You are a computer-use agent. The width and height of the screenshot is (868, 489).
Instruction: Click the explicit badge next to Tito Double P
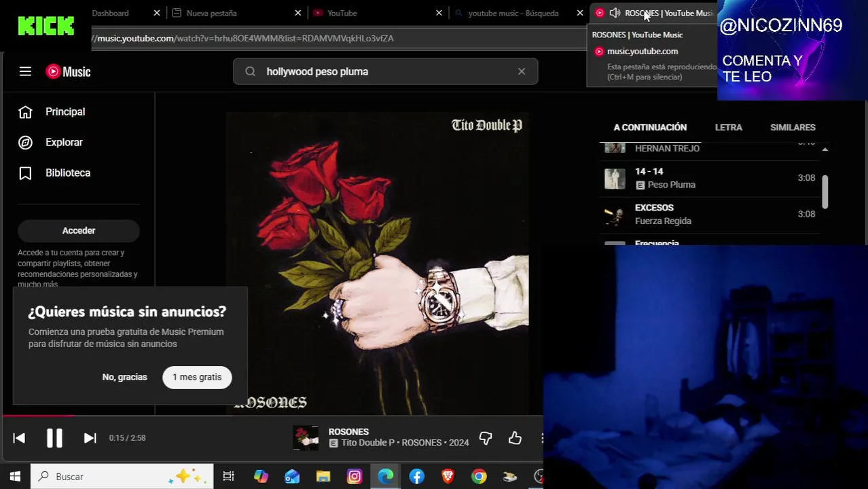333,443
